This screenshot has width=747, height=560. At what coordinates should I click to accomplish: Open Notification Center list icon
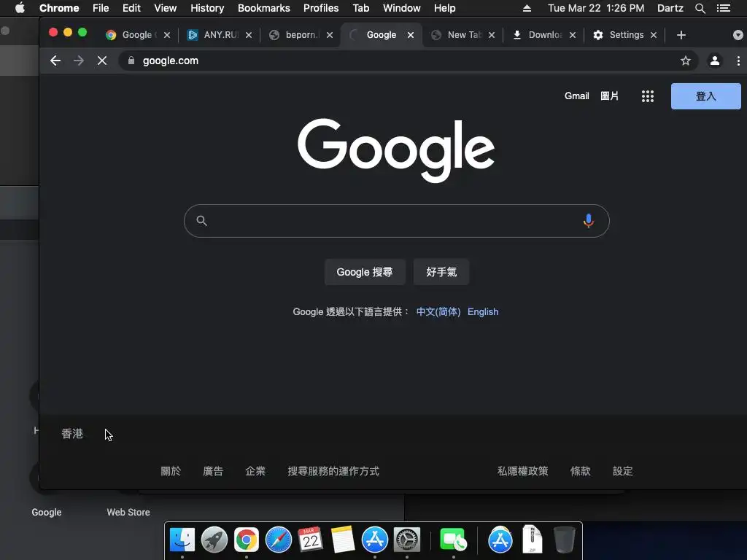coord(723,8)
